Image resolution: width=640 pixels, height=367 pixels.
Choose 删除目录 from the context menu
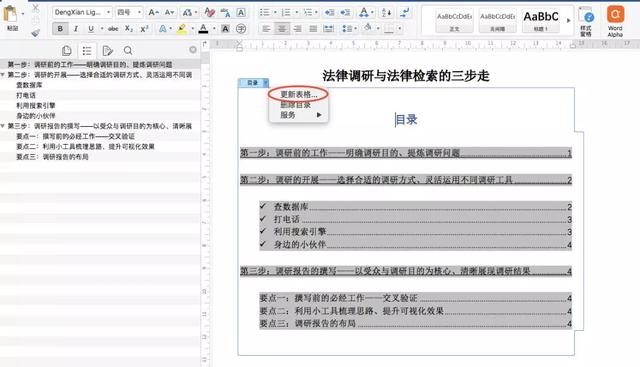(296, 105)
